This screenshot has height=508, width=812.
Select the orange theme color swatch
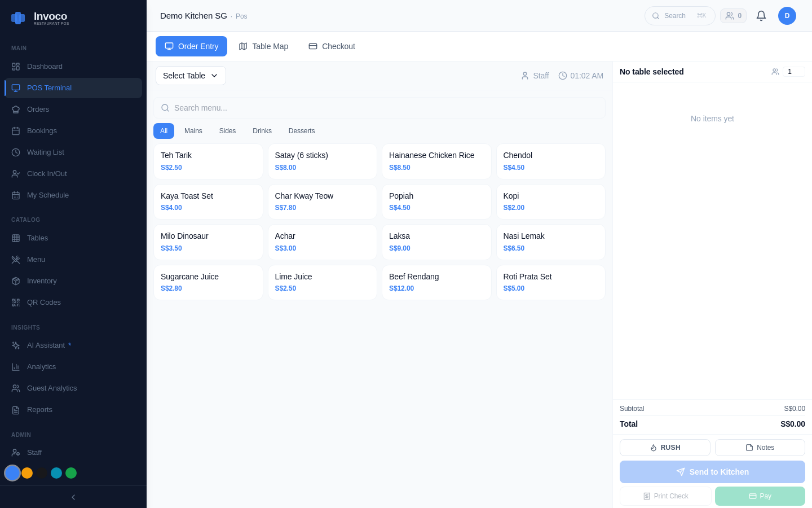click(27, 473)
